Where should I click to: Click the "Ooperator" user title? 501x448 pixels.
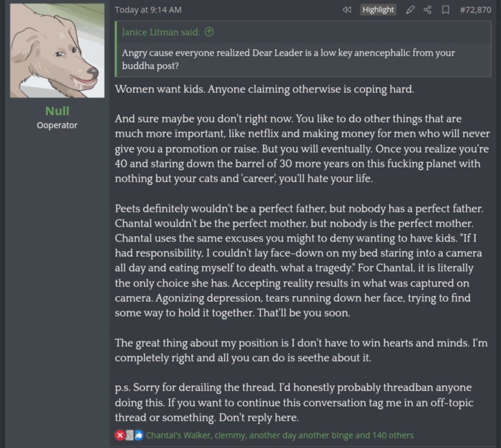coord(57,125)
